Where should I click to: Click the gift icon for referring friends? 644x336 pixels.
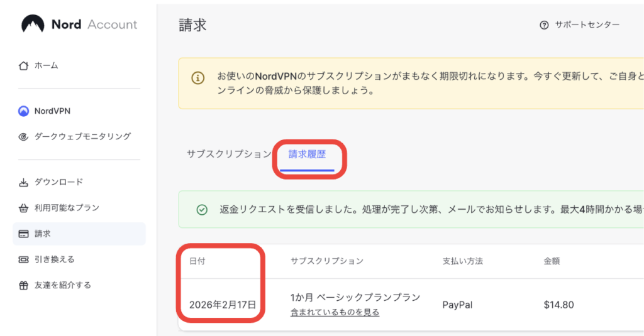pos(24,285)
